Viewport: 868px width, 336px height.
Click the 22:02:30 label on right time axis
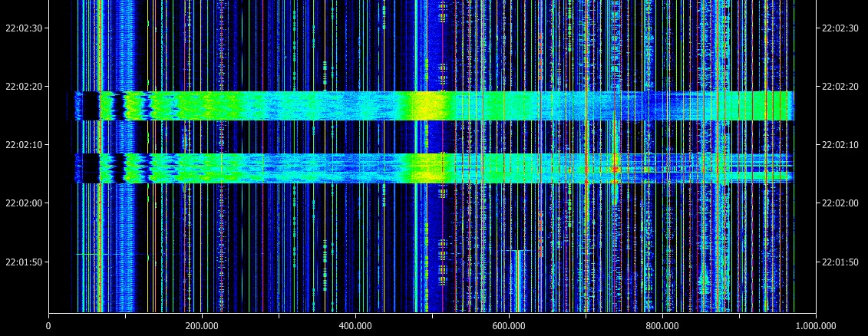[x=840, y=28]
